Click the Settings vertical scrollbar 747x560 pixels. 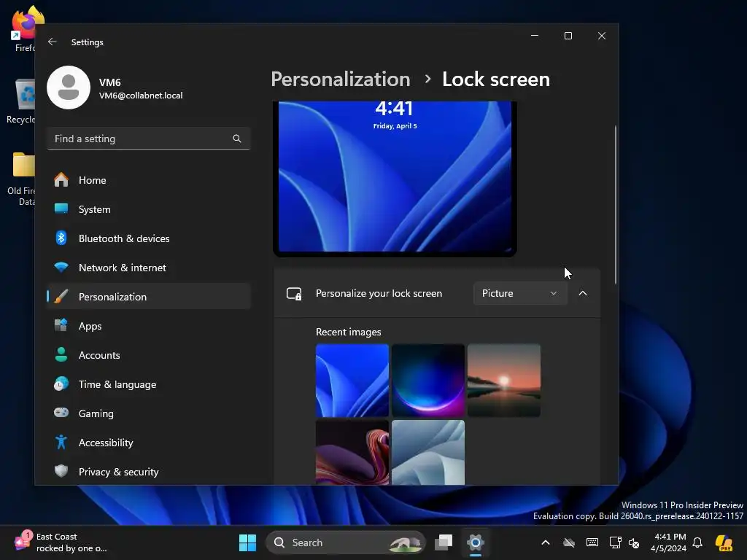(x=616, y=205)
